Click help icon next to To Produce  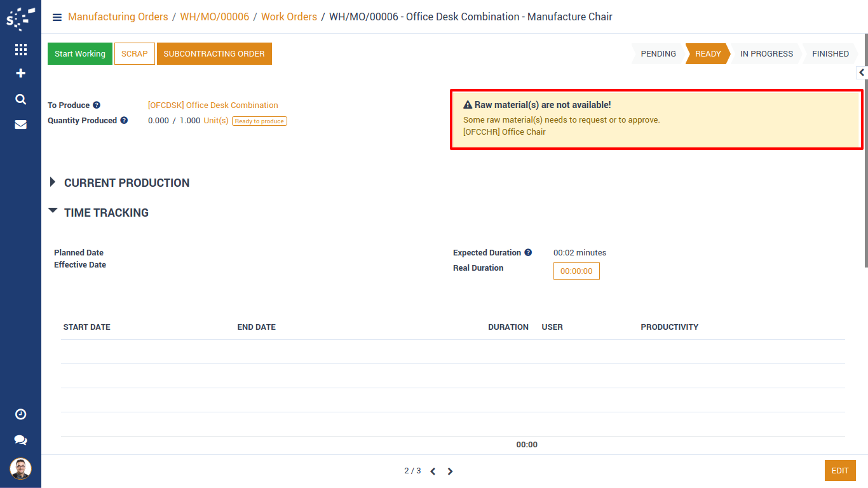(x=97, y=105)
